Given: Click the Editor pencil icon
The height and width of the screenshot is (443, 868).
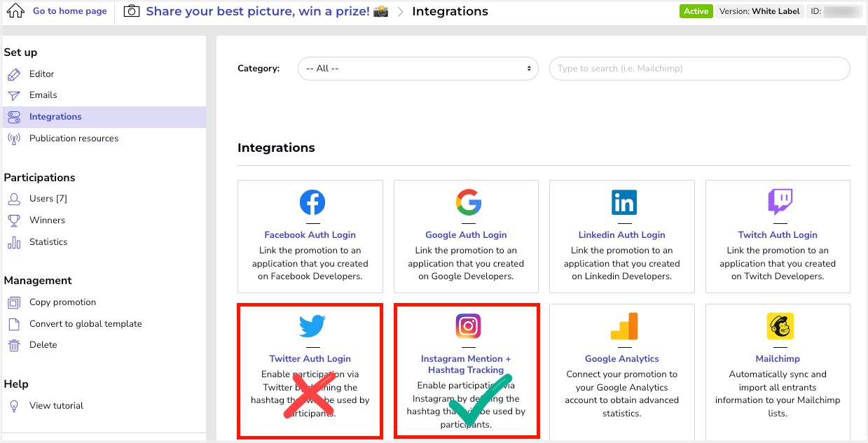Looking at the screenshot, I should click(x=14, y=74).
